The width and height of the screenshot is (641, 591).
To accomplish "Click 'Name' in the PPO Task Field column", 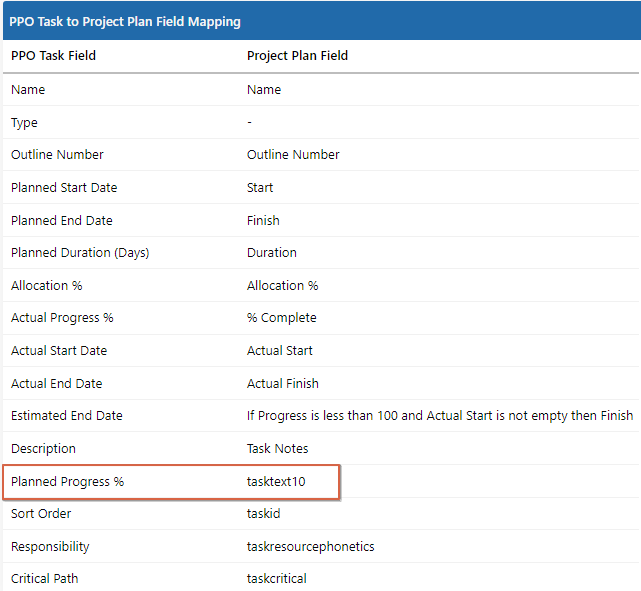I will coord(28,90).
